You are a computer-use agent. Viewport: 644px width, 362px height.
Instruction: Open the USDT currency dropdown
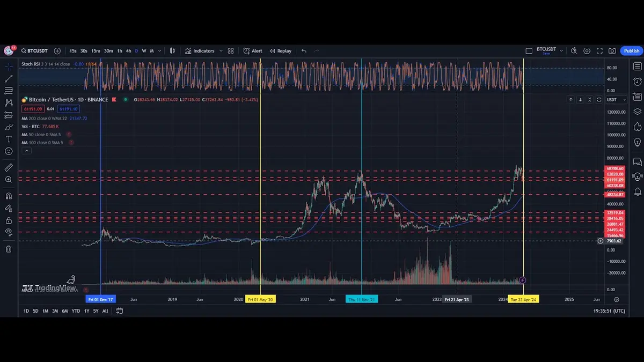tap(616, 100)
